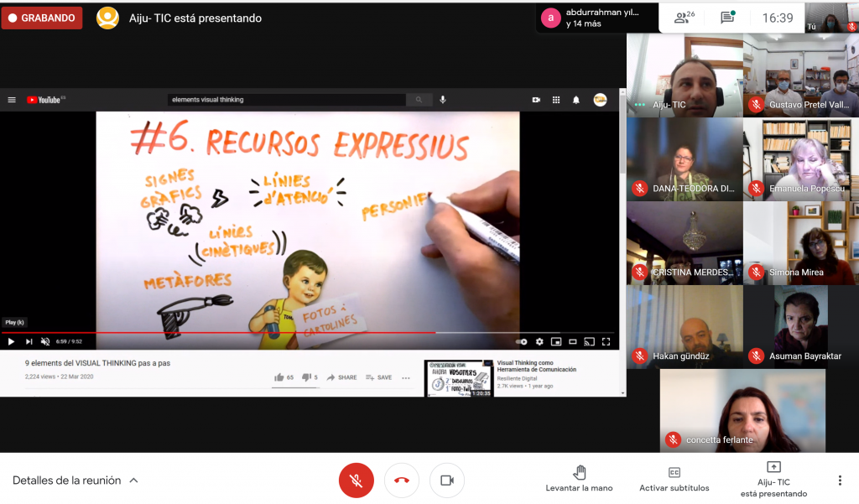The image size is (859, 504).
Task: Open YouTube player settings gear
Action: (539, 342)
